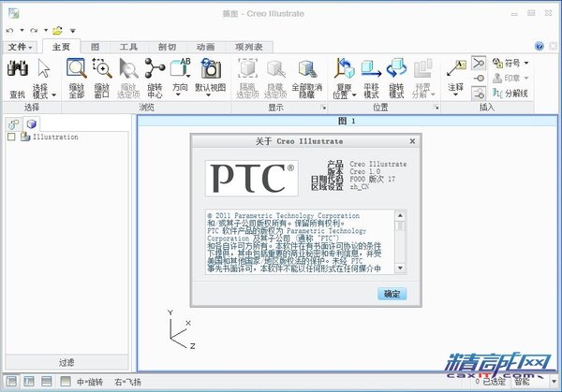Click the 方向 orientation icon
Viewport: 562px width, 392px height.
(x=180, y=68)
